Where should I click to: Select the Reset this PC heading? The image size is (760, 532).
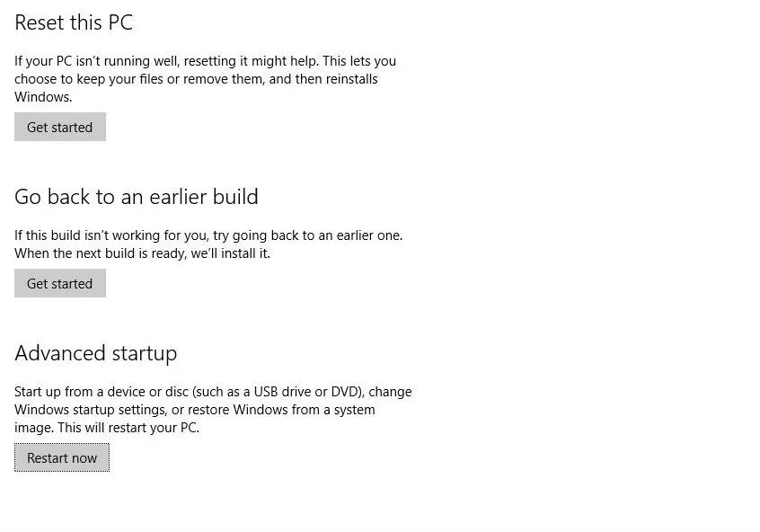click(x=74, y=22)
